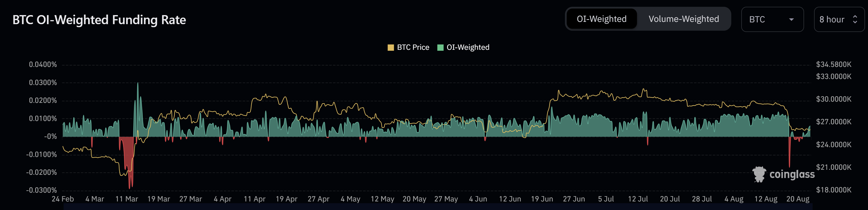Hide BTC Price series via legend label

[413, 48]
